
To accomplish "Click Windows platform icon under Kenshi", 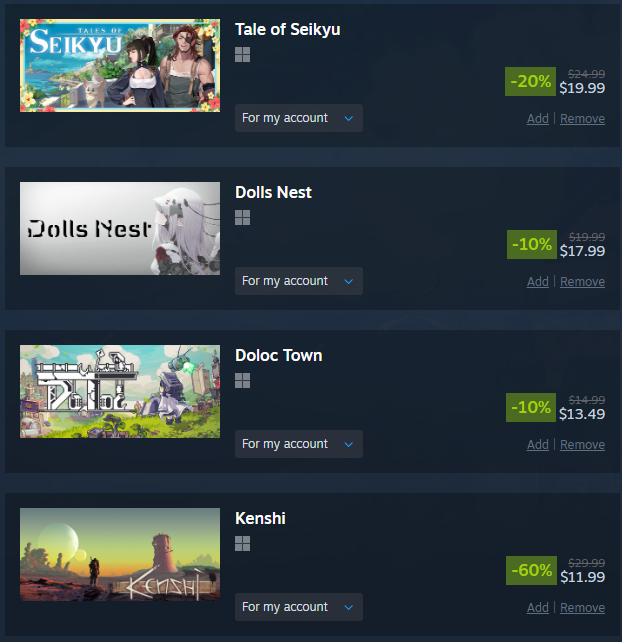I will click(242, 543).
